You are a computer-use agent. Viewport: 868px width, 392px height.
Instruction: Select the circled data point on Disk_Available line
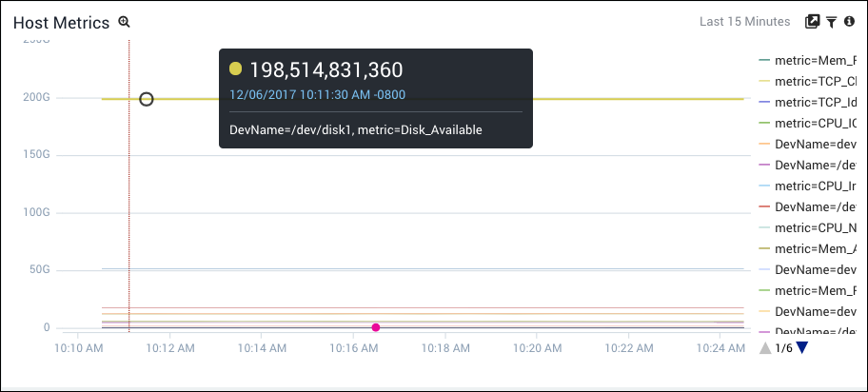[147, 99]
